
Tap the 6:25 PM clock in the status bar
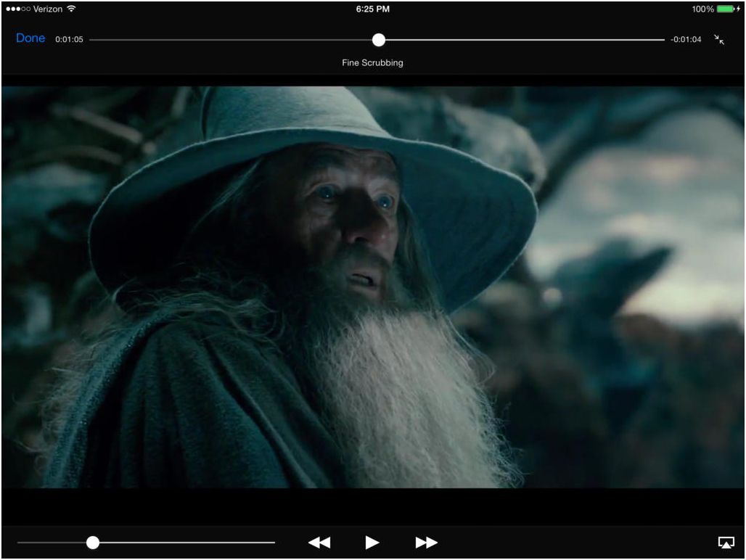372,9
